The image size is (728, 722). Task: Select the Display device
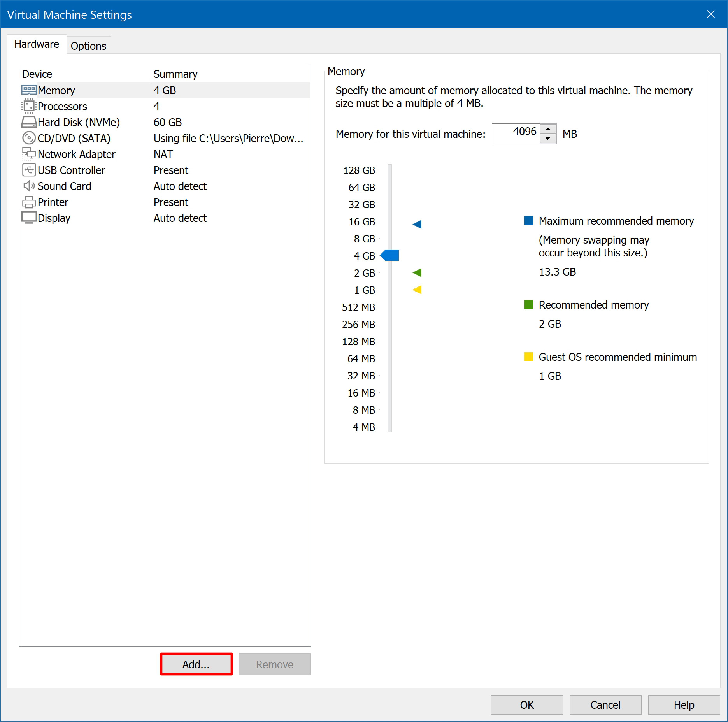click(165, 218)
